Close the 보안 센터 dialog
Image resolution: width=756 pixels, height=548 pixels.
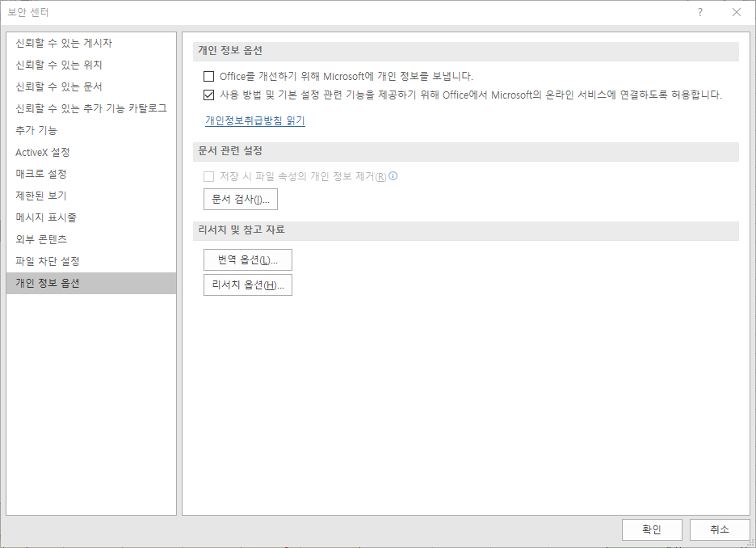point(737,13)
